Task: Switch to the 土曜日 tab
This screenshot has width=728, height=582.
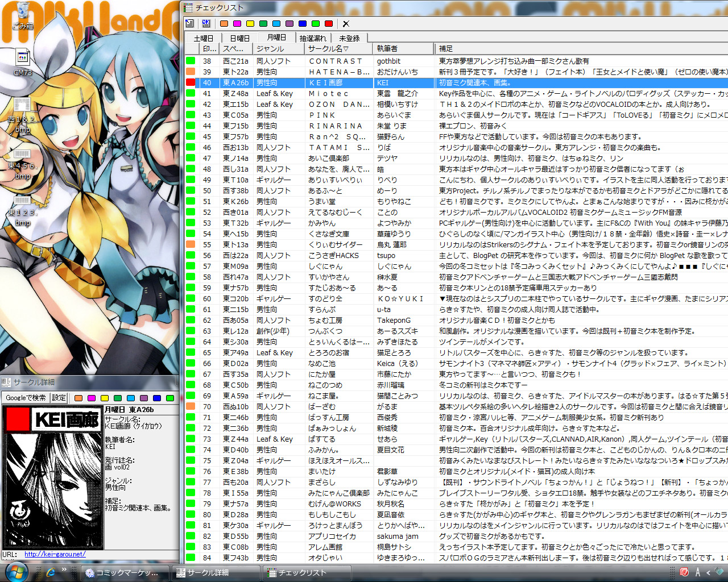Action: 204,38
